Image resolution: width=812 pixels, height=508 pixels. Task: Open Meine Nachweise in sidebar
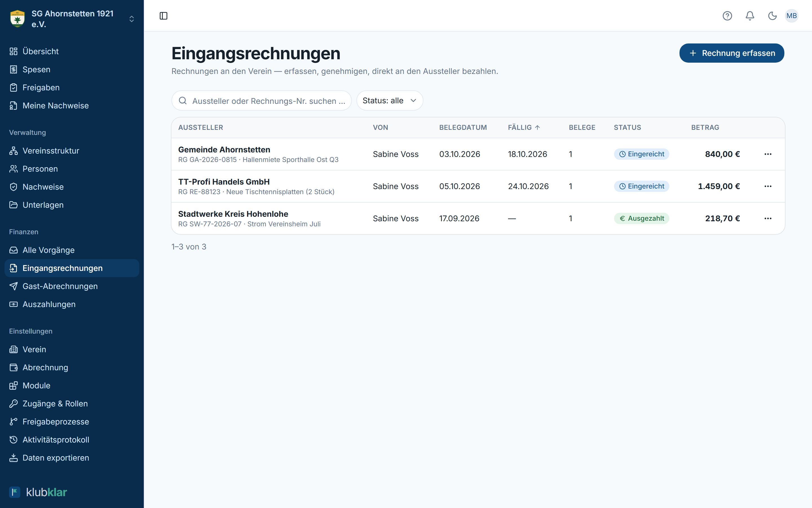coord(72,106)
